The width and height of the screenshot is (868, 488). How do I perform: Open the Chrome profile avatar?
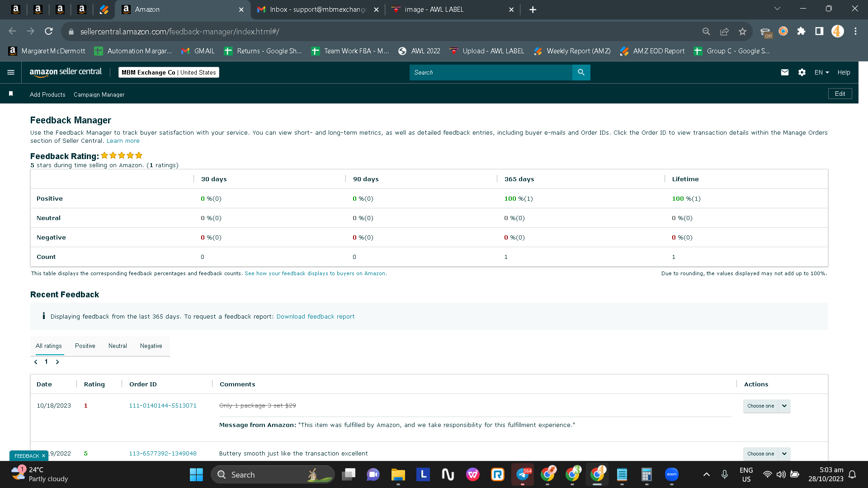[x=838, y=31]
